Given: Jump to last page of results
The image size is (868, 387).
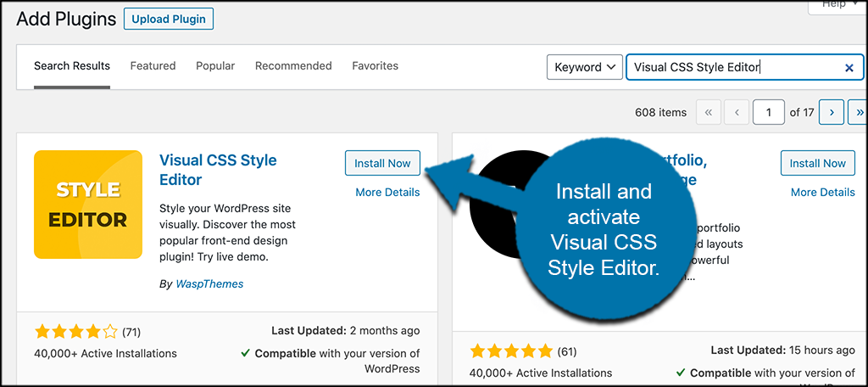Looking at the screenshot, I should click(859, 113).
